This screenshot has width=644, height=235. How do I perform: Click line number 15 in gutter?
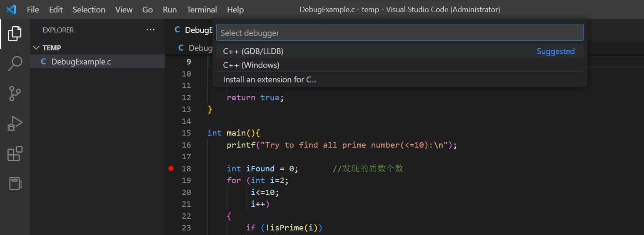click(186, 133)
